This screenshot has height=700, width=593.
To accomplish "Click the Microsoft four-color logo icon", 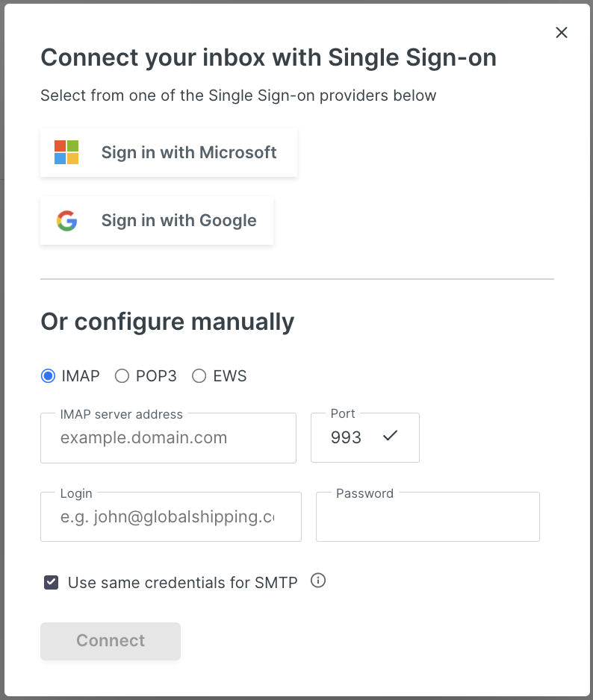I will click(66, 152).
